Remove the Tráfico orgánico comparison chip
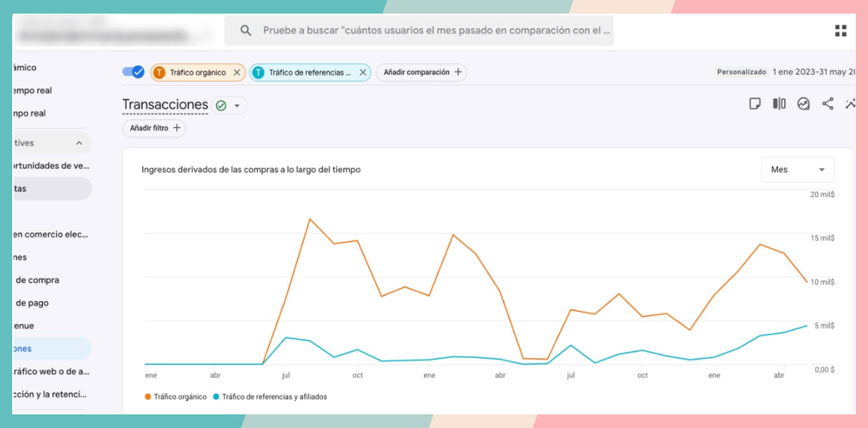Image resolution: width=868 pixels, height=428 pixels. [237, 72]
